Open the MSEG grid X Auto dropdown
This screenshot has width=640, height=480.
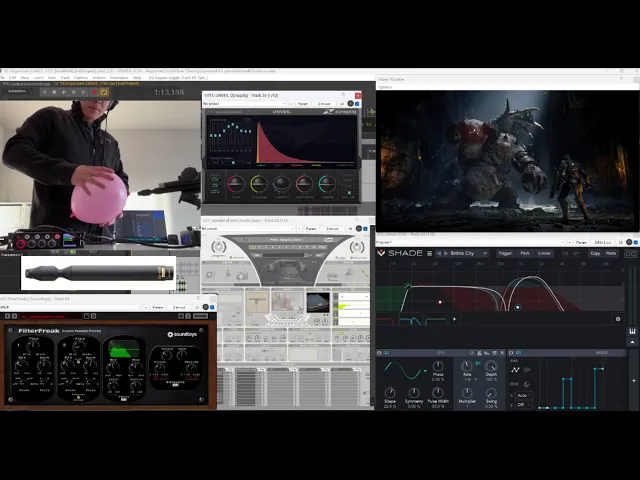(x=524, y=396)
